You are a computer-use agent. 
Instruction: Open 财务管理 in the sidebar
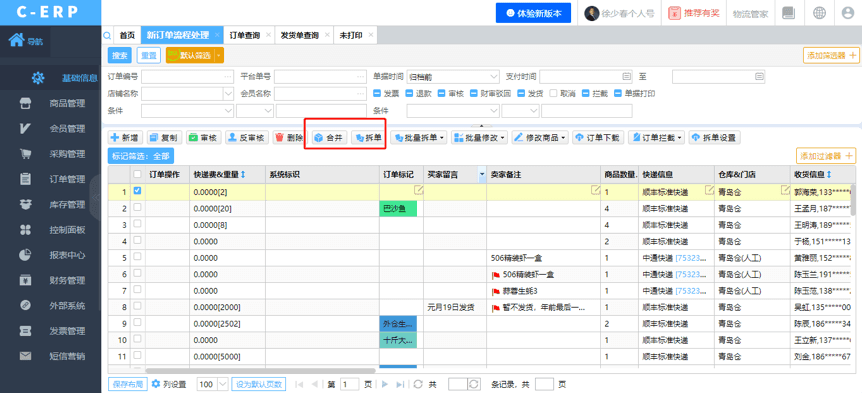pyautogui.click(x=67, y=280)
